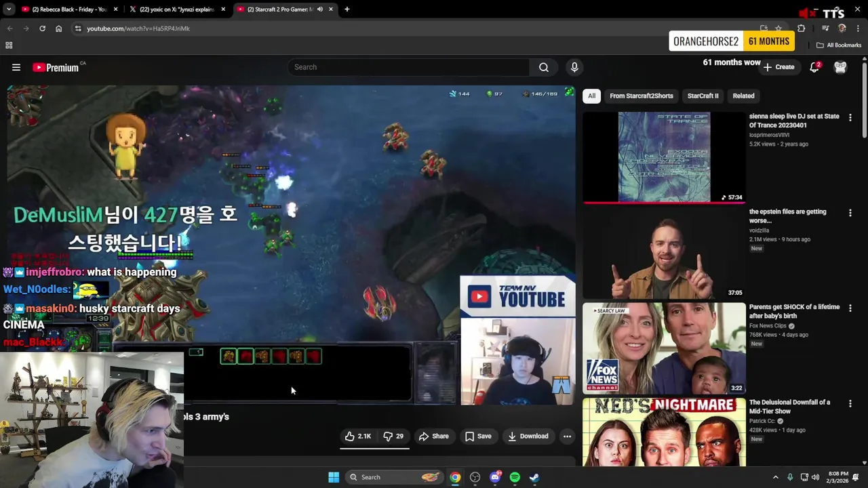Open OBS Studio from the taskbar
The height and width of the screenshot is (488, 868).
coord(475,477)
